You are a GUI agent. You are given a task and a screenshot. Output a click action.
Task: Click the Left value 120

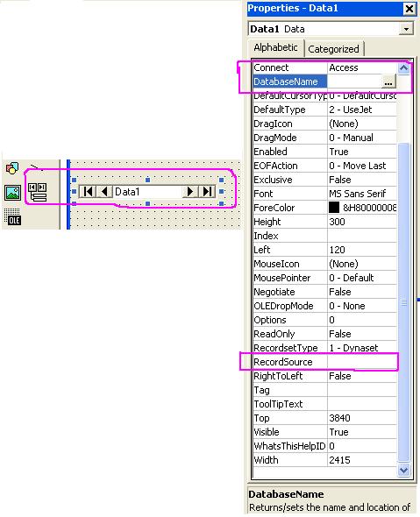(337, 250)
